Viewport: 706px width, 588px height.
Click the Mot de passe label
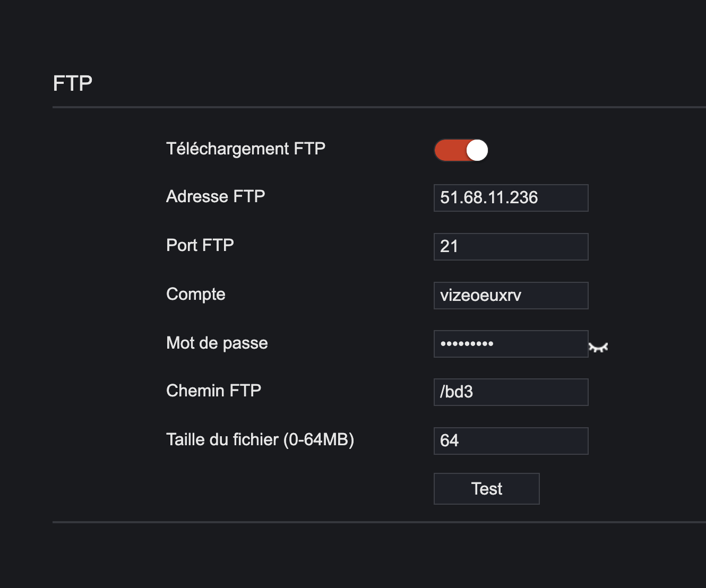point(217,343)
